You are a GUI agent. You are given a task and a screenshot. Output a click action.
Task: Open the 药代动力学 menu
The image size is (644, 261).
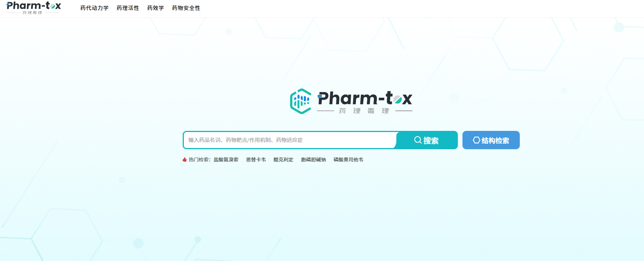pos(94,8)
